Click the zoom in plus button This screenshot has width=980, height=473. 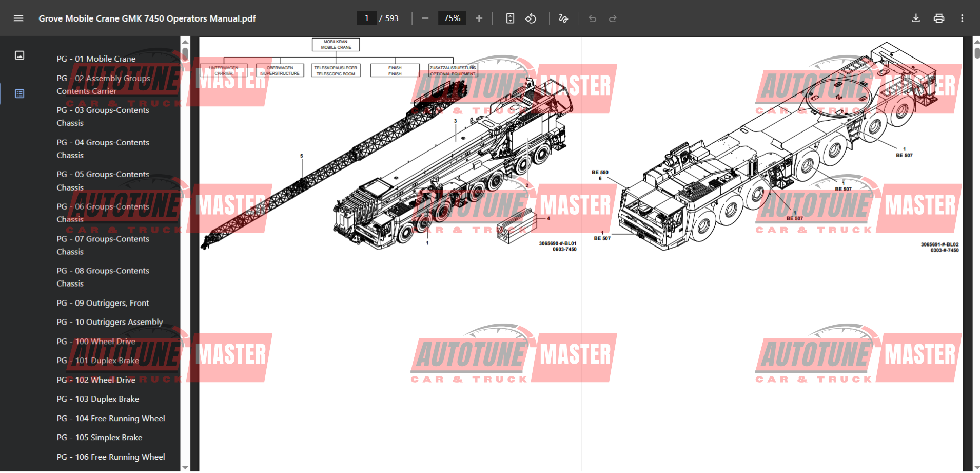click(479, 18)
